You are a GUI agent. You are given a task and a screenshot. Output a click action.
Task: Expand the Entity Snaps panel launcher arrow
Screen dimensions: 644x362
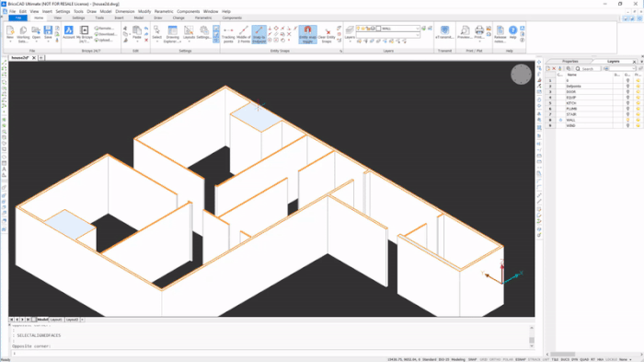pyautogui.click(x=340, y=51)
